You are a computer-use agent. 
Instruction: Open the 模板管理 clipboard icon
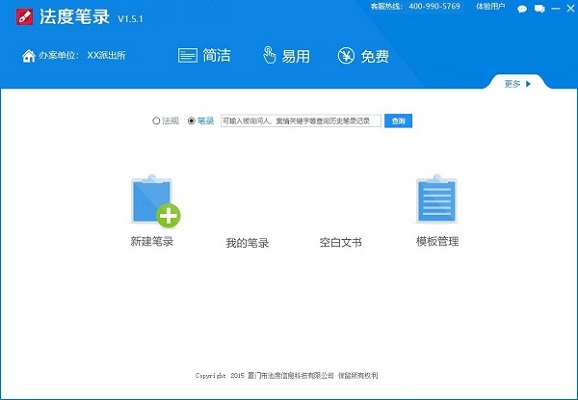coord(437,199)
